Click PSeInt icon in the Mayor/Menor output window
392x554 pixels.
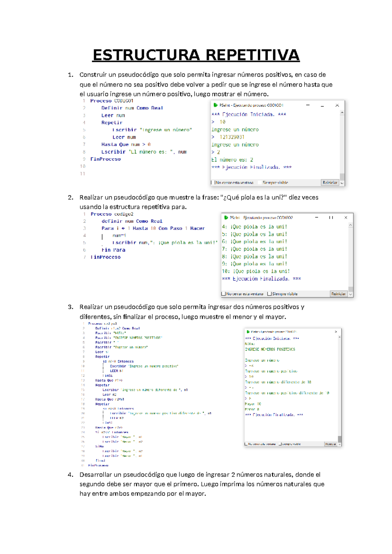pos(248,332)
